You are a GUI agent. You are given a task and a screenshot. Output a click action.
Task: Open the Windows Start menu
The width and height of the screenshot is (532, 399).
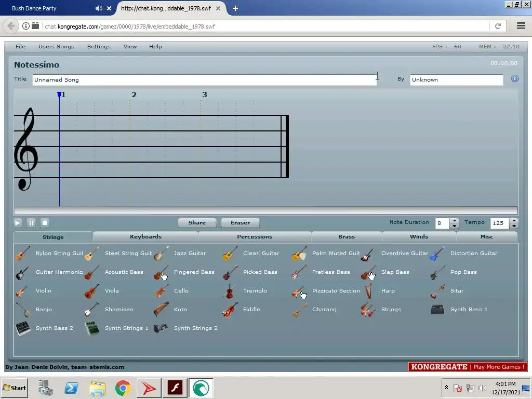click(x=14, y=388)
